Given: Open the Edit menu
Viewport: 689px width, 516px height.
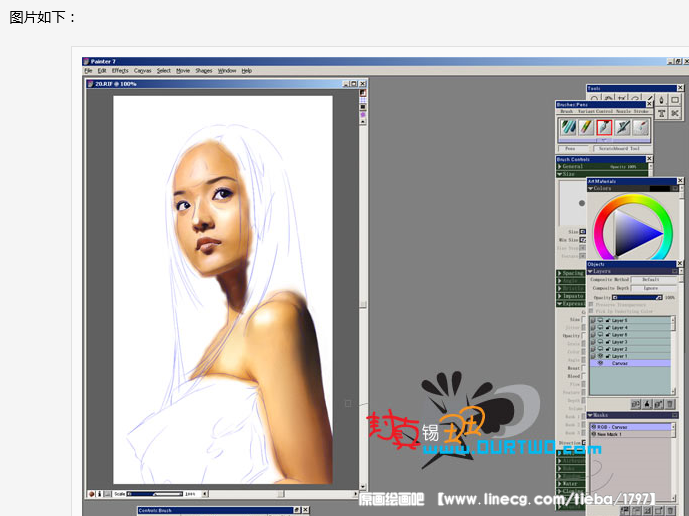Looking at the screenshot, I should (x=102, y=71).
